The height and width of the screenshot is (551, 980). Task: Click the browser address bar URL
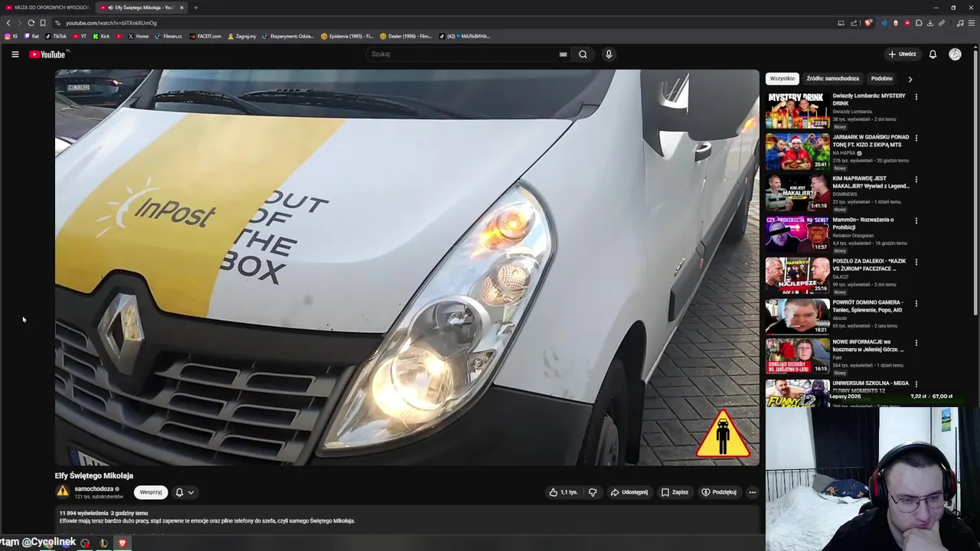pyautogui.click(x=111, y=23)
